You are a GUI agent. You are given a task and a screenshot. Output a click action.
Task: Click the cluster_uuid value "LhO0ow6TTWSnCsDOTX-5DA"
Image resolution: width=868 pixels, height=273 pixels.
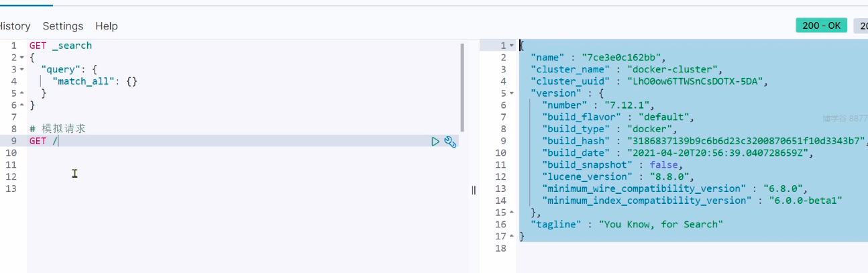click(x=696, y=81)
